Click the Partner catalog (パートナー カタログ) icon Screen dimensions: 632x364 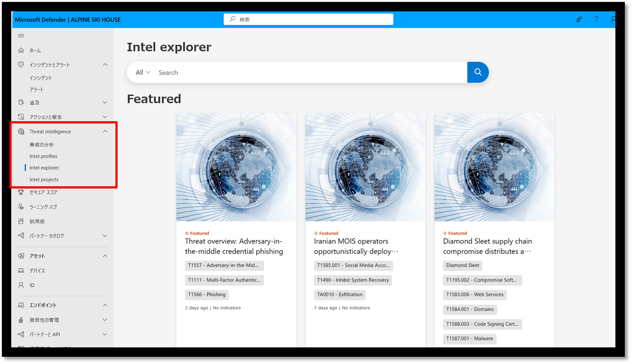[21, 236]
